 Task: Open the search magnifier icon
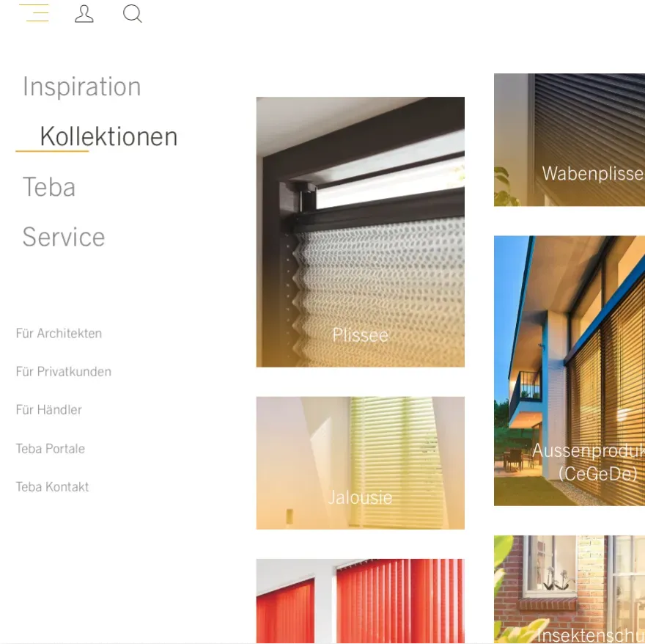pos(133,14)
